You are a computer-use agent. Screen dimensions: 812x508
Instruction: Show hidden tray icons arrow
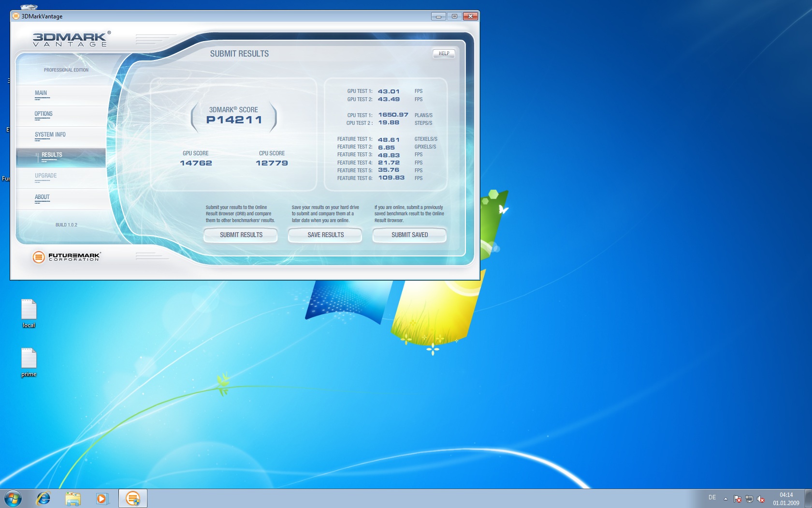(725, 499)
